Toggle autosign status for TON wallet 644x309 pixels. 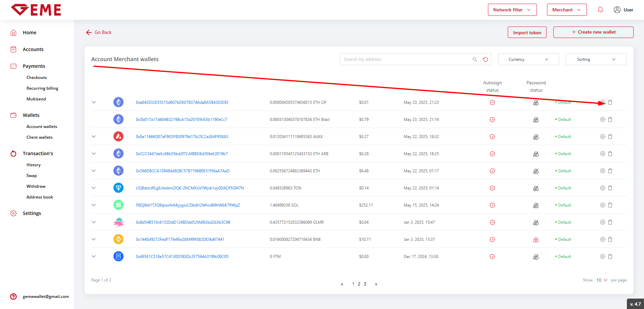click(x=492, y=188)
